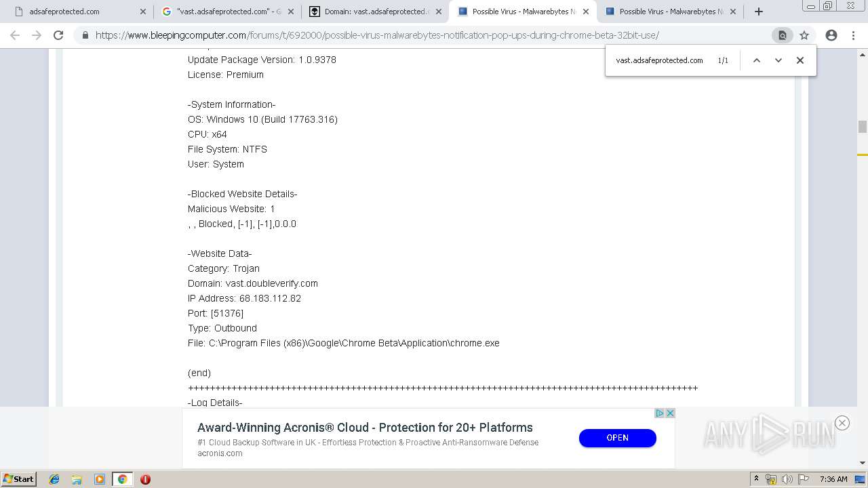Close the active Possible Virus tab

coord(586,12)
